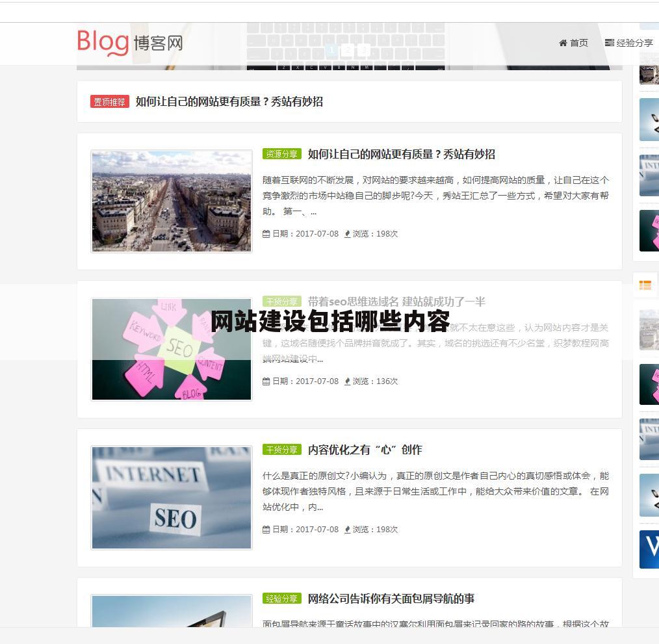Click the green 资源分享 category tag
The width and height of the screenshot is (659, 644).
281,154
